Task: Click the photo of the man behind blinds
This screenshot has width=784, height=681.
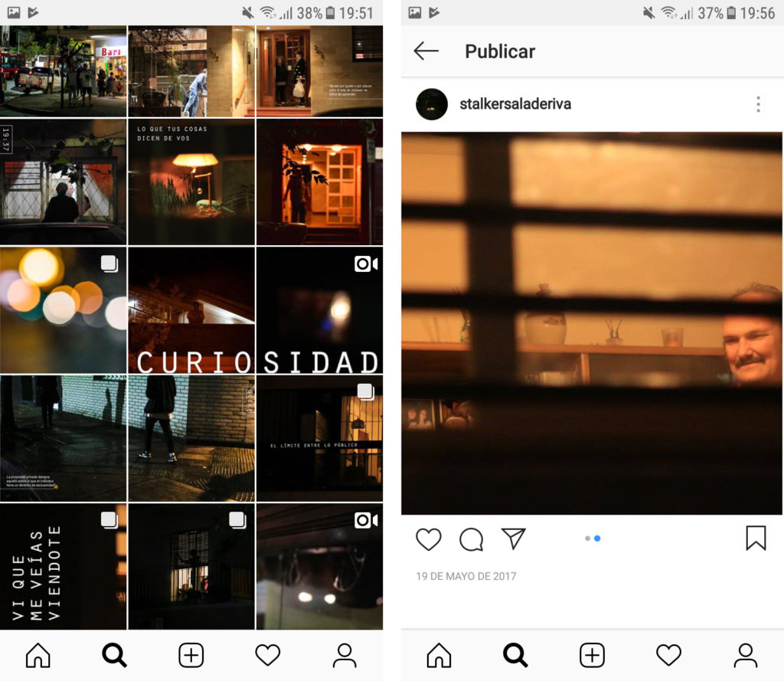Action: click(592, 322)
